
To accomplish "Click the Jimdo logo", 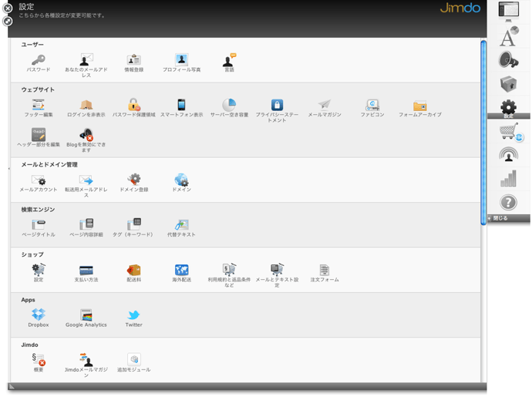I will click(x=460, y=8).
